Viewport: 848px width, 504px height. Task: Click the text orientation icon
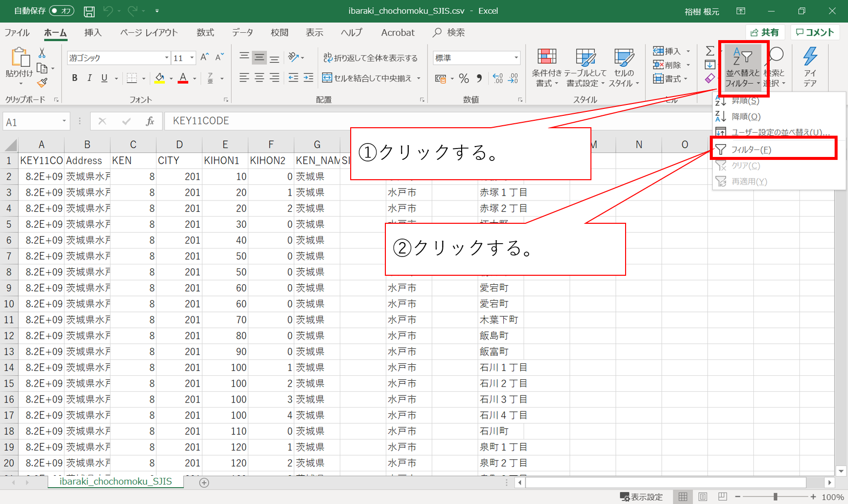point(294,57)
